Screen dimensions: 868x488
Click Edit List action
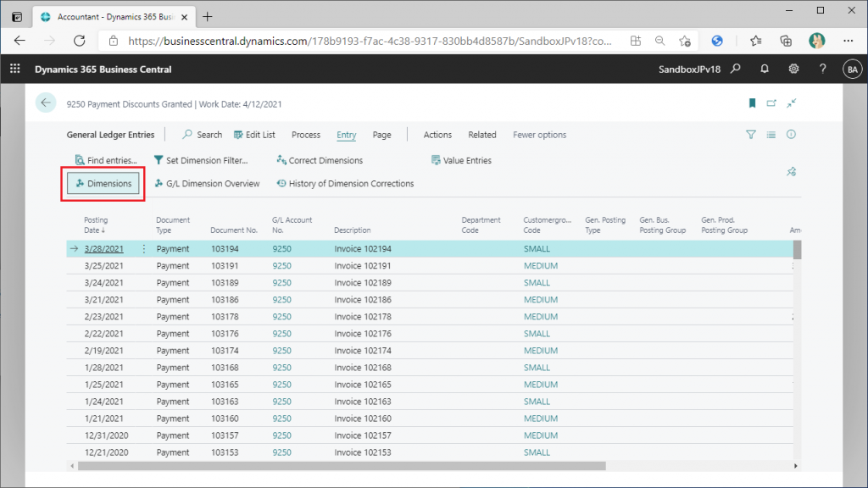click(254, 135)
